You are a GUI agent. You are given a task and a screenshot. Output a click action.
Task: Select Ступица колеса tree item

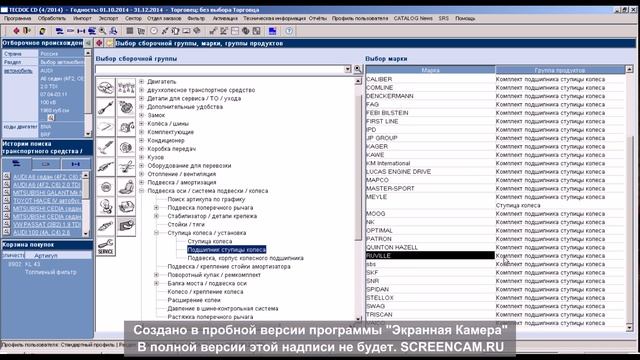209,241
